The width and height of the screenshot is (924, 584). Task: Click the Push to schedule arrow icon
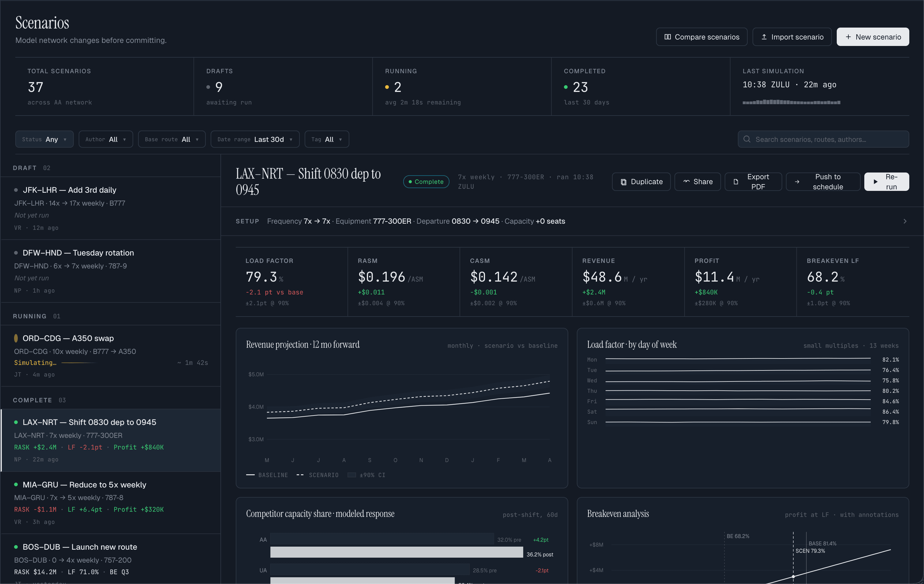[797, 182]
